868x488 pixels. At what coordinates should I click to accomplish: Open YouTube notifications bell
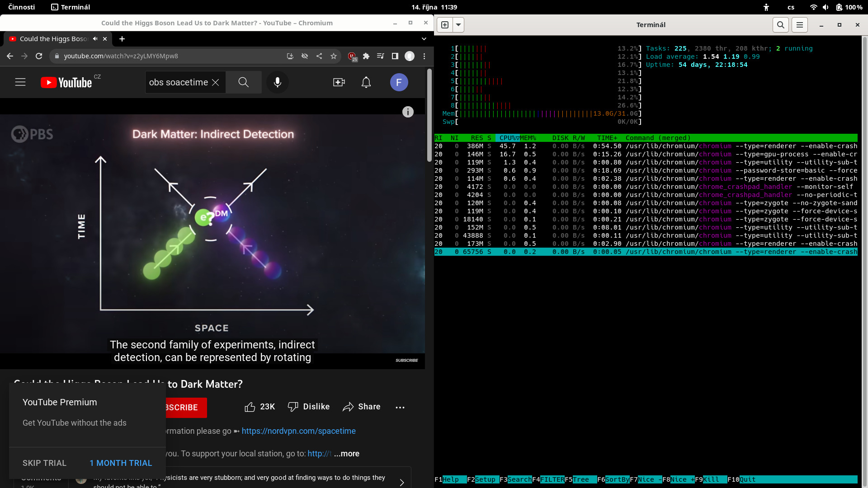366,82
